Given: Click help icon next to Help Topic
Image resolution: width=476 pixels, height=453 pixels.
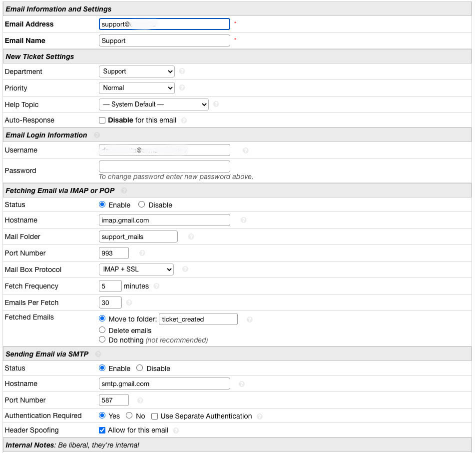Looking at the screenshot, I should coord(216,104).
